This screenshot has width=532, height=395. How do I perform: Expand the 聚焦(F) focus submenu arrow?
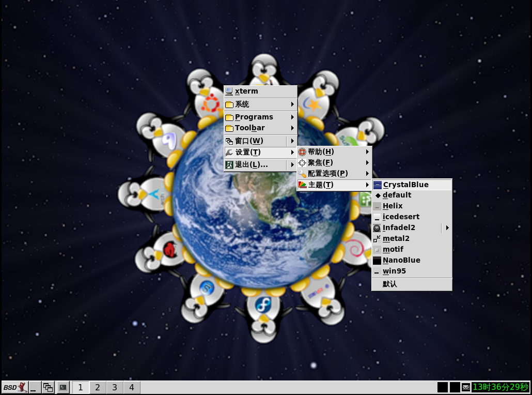367,163
